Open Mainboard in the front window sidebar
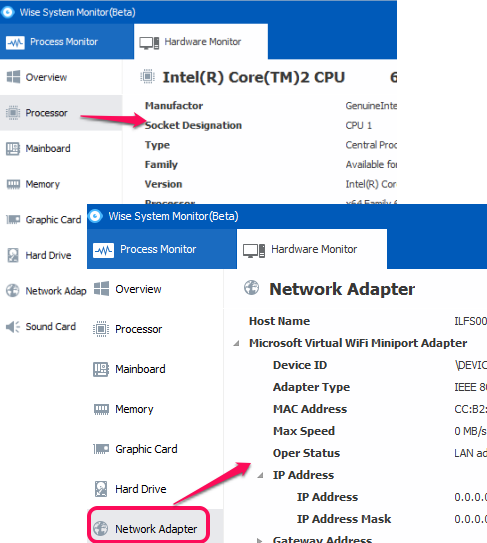Image resolution: width=487 pixels, height=543 pixels. [155, 369]
